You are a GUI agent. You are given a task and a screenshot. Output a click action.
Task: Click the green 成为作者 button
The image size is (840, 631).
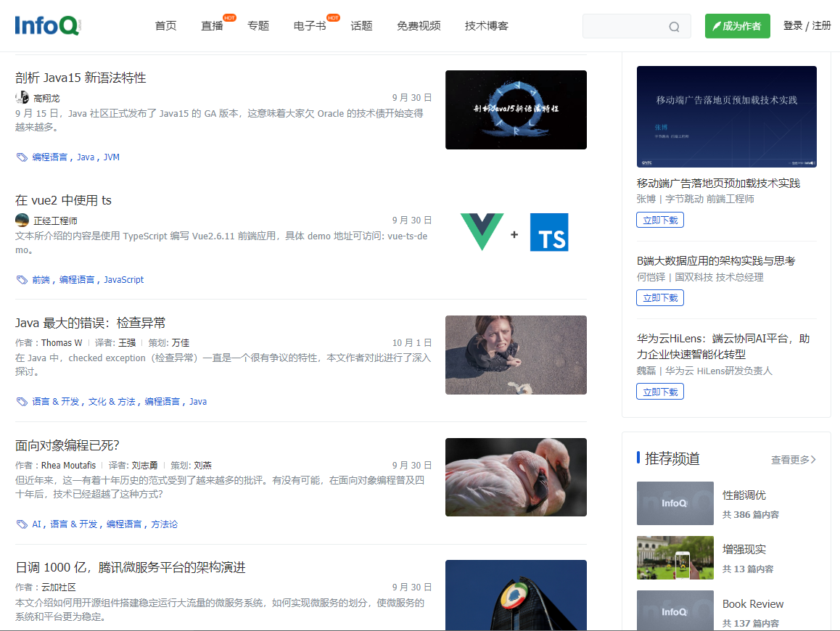coord(737,26)
